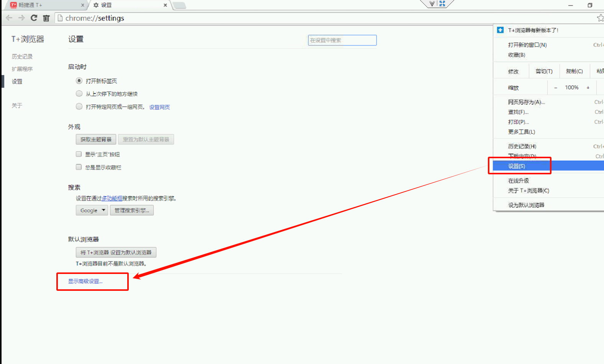This screenshot has width=604, height=364.
Task: Click the V logo icon at top
Action: point(432,3)
